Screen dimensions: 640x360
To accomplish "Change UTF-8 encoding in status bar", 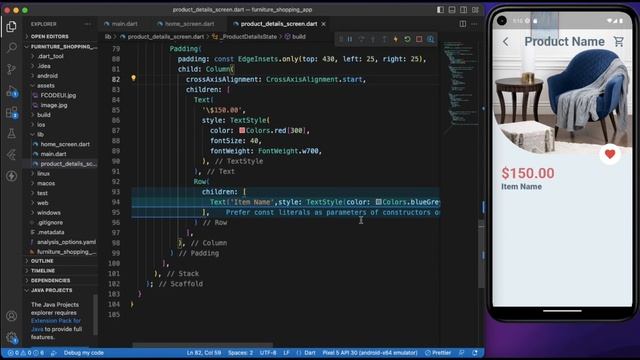I will (x=268, y=353).
